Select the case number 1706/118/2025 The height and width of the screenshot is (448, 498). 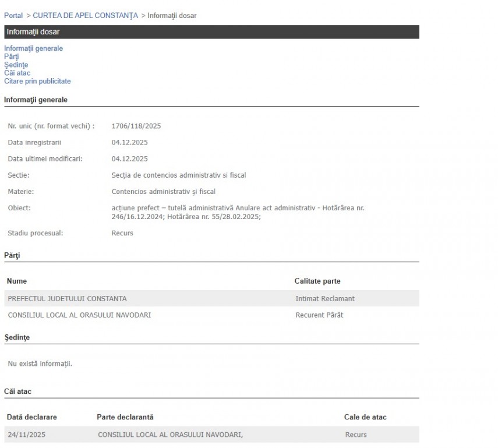click(x=136, y=126)
